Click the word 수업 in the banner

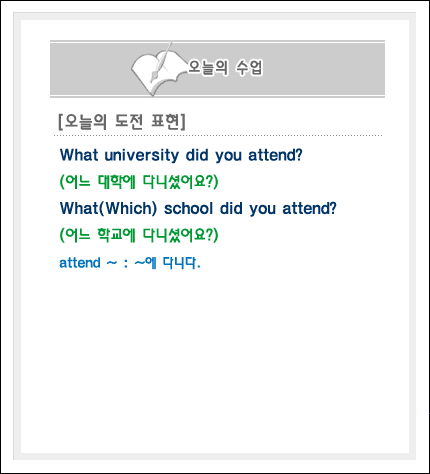[249, 68]
